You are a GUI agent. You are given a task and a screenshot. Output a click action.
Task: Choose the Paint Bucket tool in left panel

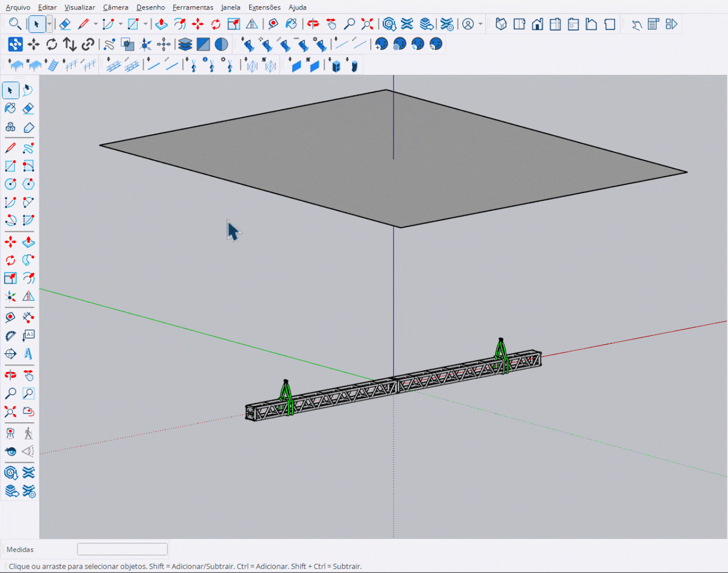coord(10,108)
